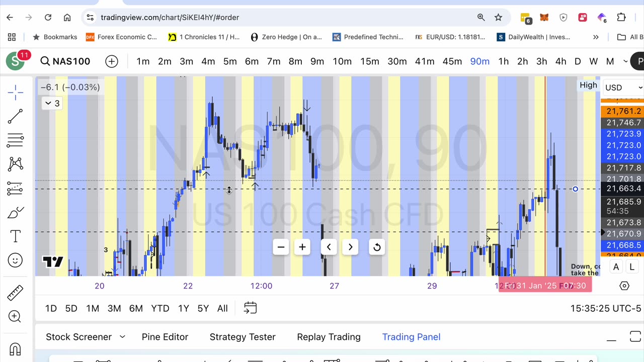
Task: Click the orange 21,761.2 price label
Action: 623,111
